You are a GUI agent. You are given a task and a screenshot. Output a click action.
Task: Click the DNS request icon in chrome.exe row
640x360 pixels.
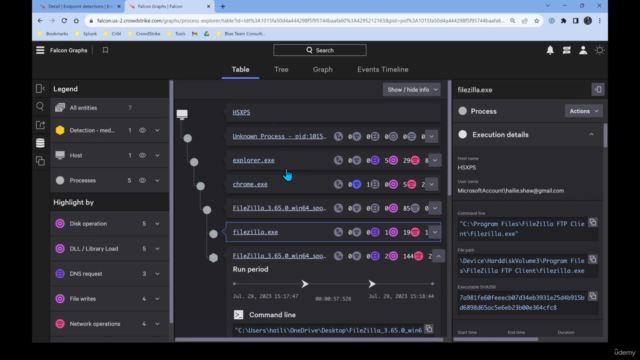coord(374,184)
